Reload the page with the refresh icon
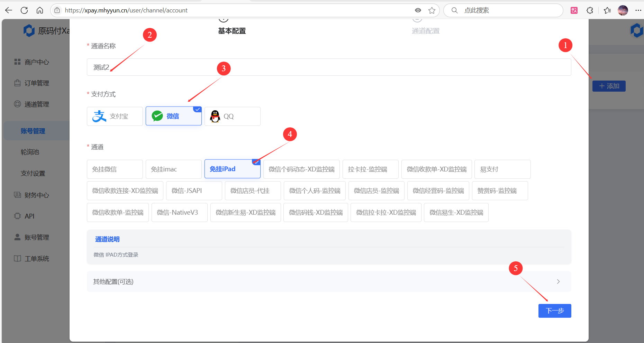This screenshot has height=343, width=644. coord(24,10)
